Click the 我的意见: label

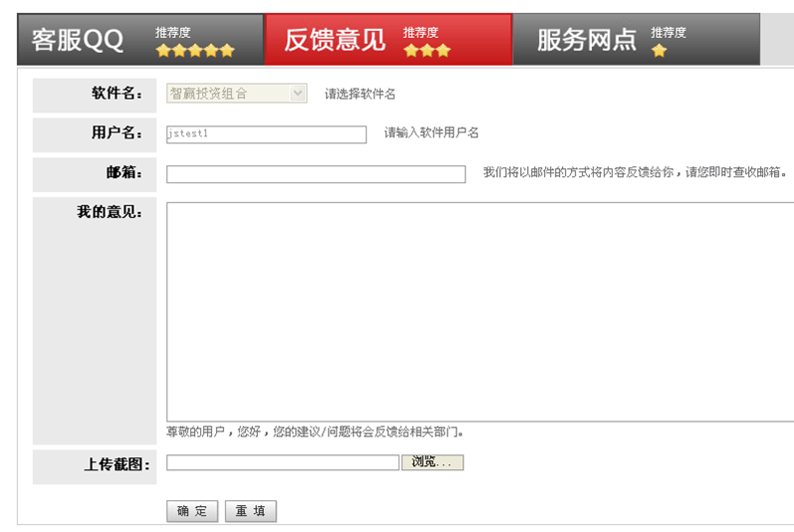pyautogui.click(x=110, y=211)
